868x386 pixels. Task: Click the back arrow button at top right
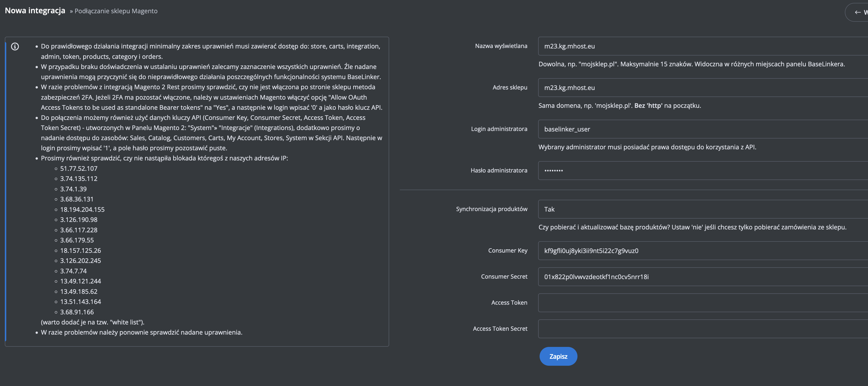coord(858,13)
